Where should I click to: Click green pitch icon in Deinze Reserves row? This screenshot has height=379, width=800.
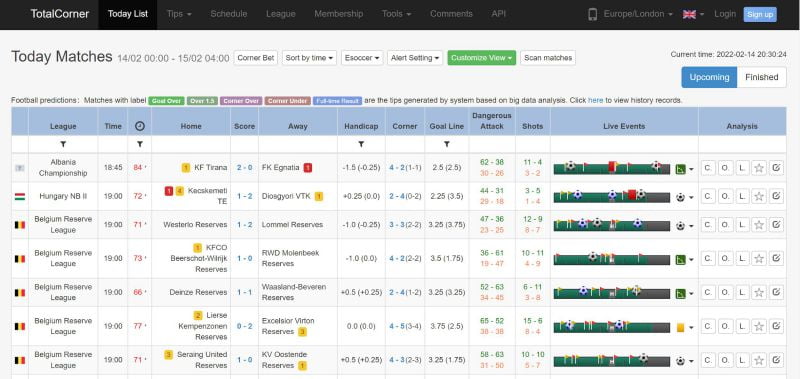pyautogui.click(x=680, y=293)
